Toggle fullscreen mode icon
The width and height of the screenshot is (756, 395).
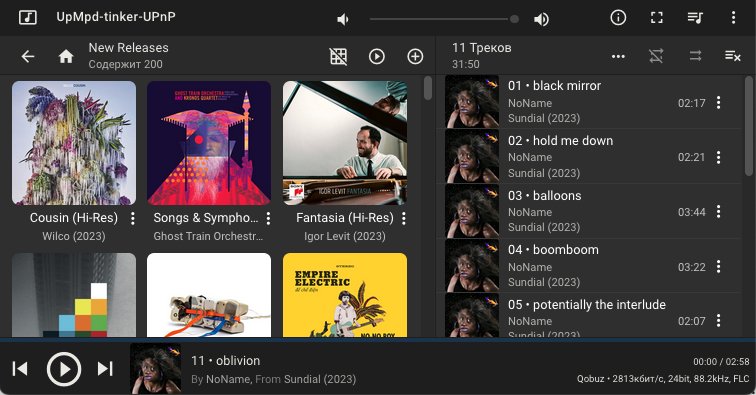point(657,18)
